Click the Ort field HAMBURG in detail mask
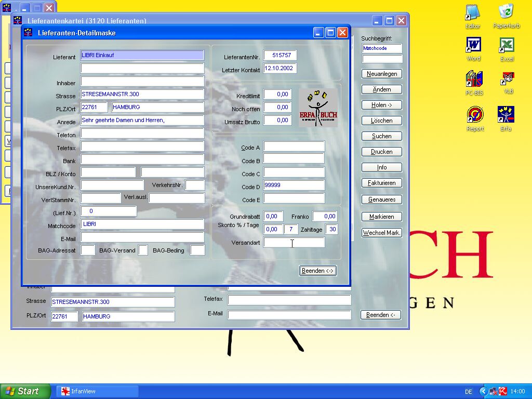The image size is (532, 399). [x=158, y=107]
